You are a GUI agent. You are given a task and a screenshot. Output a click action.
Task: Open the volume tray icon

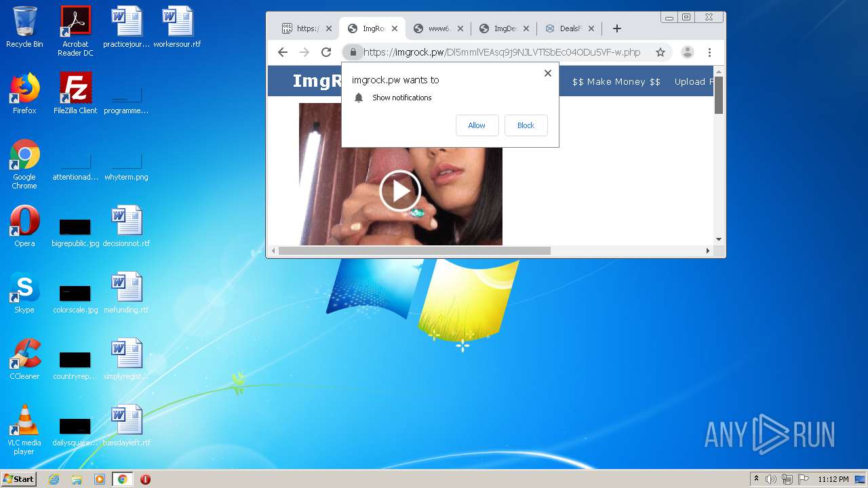pos(771,479)
